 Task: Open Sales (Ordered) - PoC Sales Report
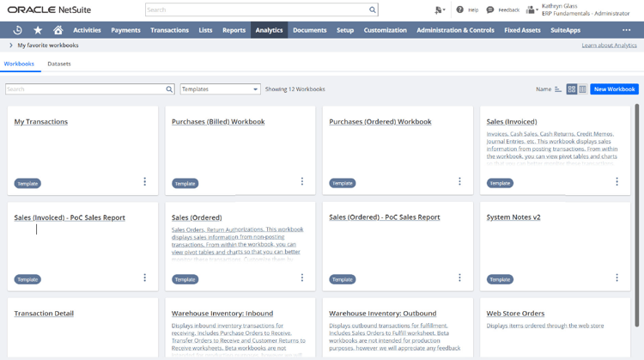coord(385,217)
